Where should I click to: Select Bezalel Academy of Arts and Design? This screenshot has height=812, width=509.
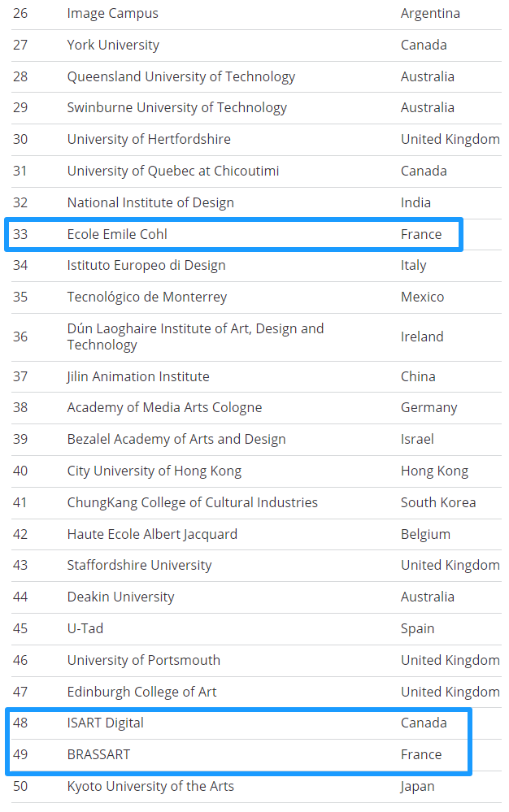click(x=176, y=439)
